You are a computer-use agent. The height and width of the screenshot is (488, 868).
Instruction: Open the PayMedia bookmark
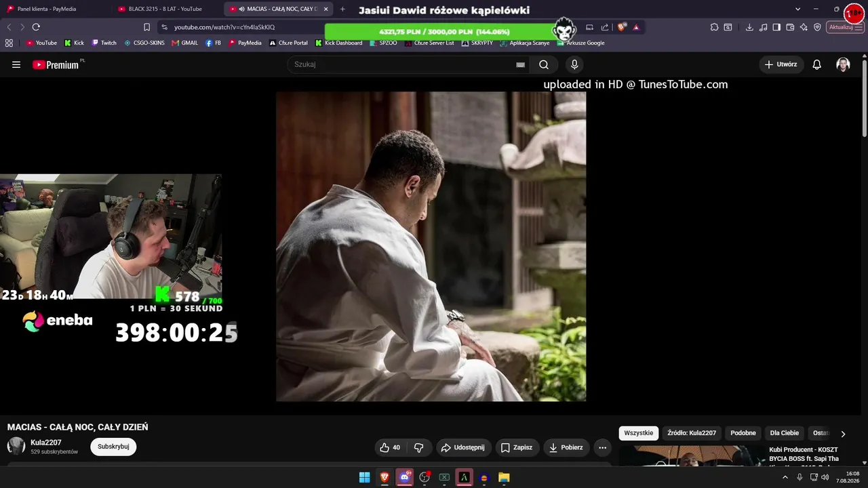pos(245,43)
